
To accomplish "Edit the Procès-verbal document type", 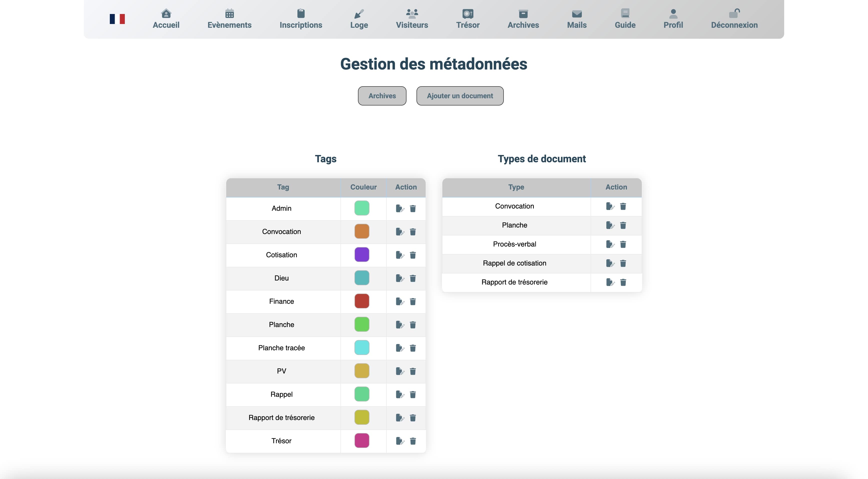I will click(x=610, y=244).
